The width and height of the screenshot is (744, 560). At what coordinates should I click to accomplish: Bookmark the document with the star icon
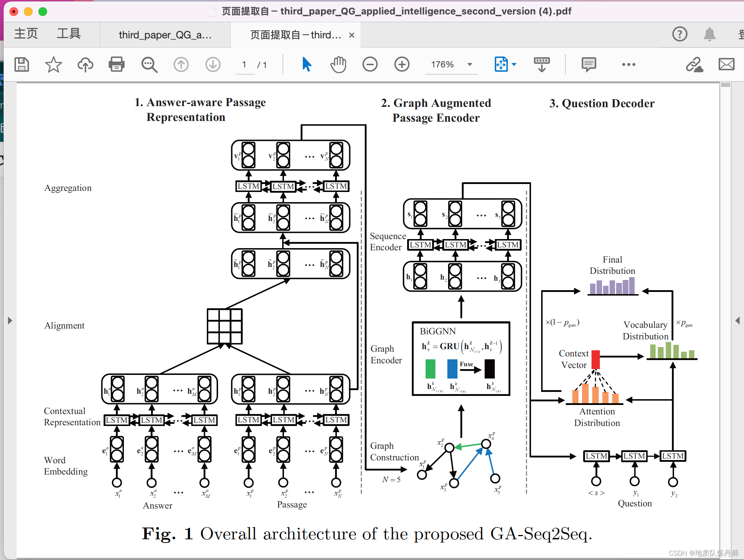(x=53, y=65)
